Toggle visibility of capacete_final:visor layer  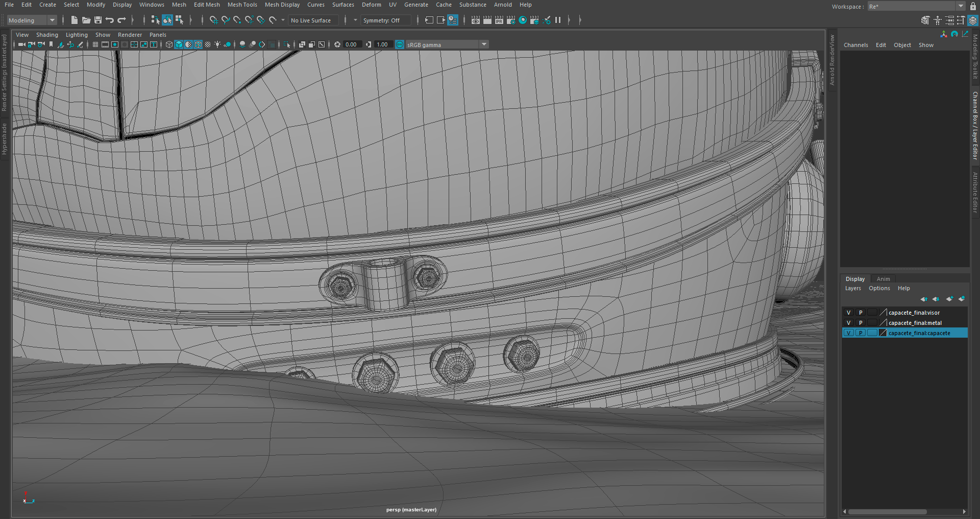coord(848,313)
